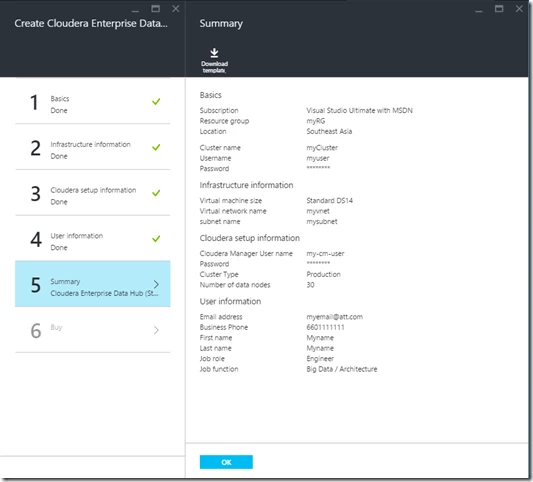Viewport: 533px width, 482px height.
Task: Click the resource group value myRG
Action: tap(315, 121)
